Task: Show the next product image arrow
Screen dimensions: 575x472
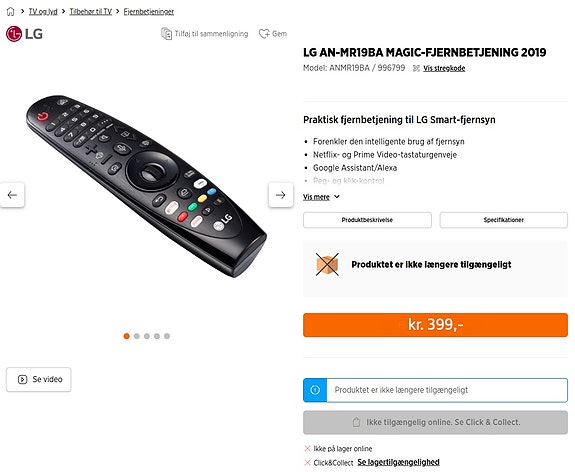Action: point(281,195)
